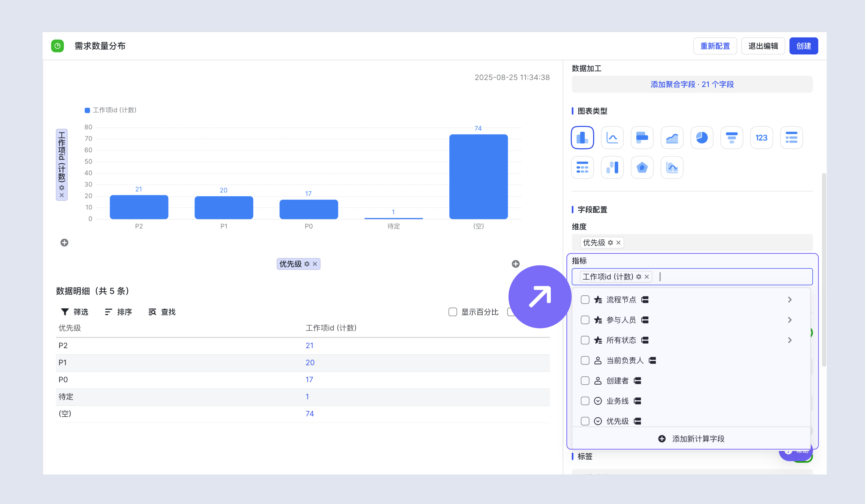Check the 参与人员 field checkbox
Image resolution: width=865 pixels, height=504 pixels.
585,320
